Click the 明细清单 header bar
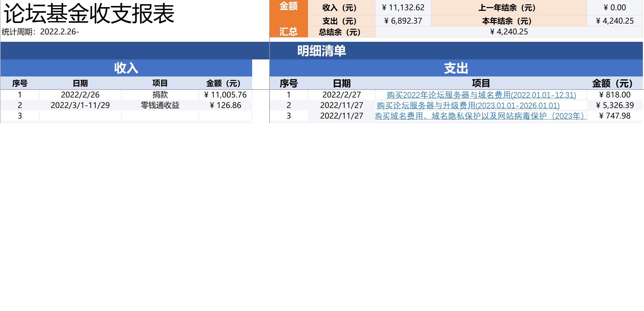The width and height of the screenshot is (644, 311). point(321,51)
